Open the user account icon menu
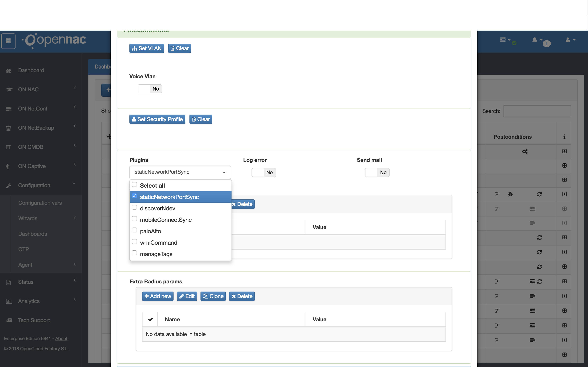This screenshot has width=588, height=367. [568, 40]
